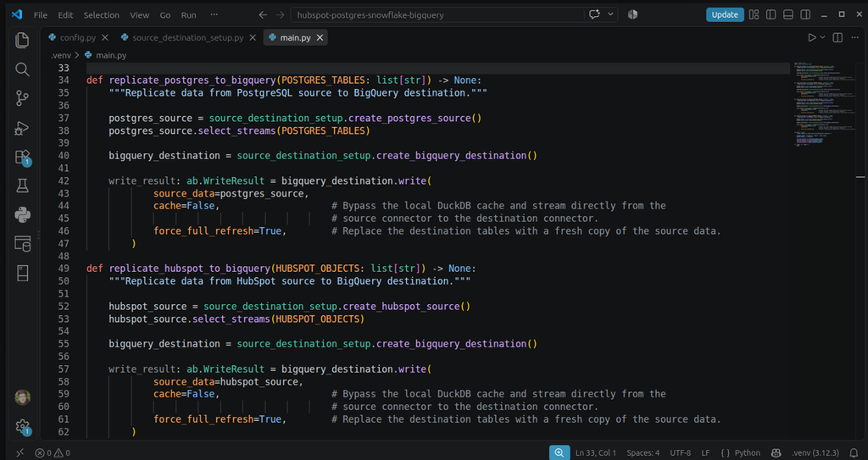Viewport: 868px width, 460px height.
Task: Open the run options dropdown arrow
Action: 822,37
